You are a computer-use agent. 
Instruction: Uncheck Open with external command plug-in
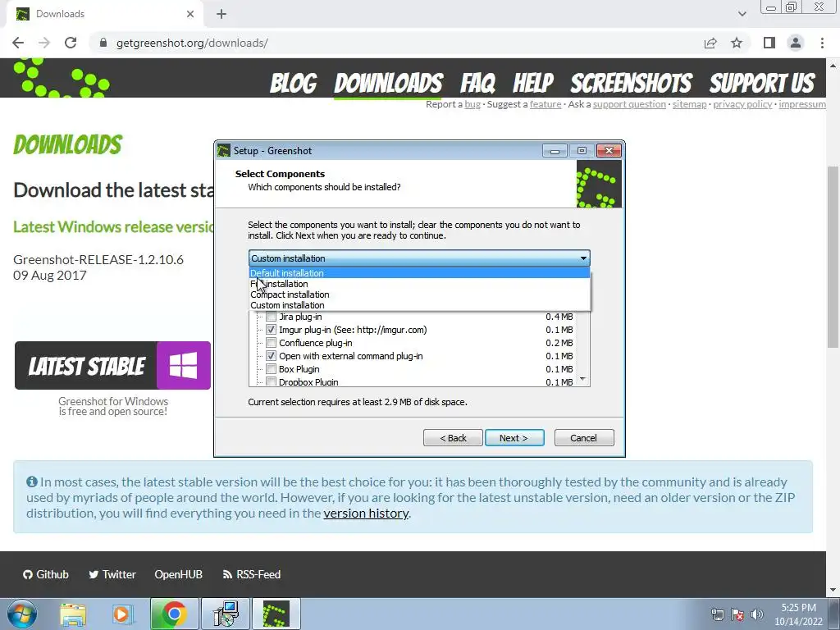(271, 356)
